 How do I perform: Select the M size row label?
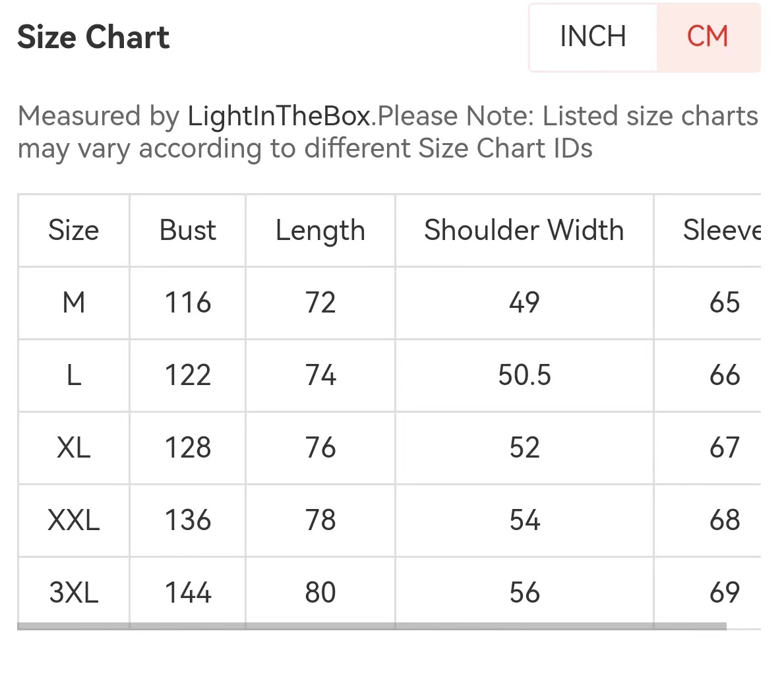(73, 303)
